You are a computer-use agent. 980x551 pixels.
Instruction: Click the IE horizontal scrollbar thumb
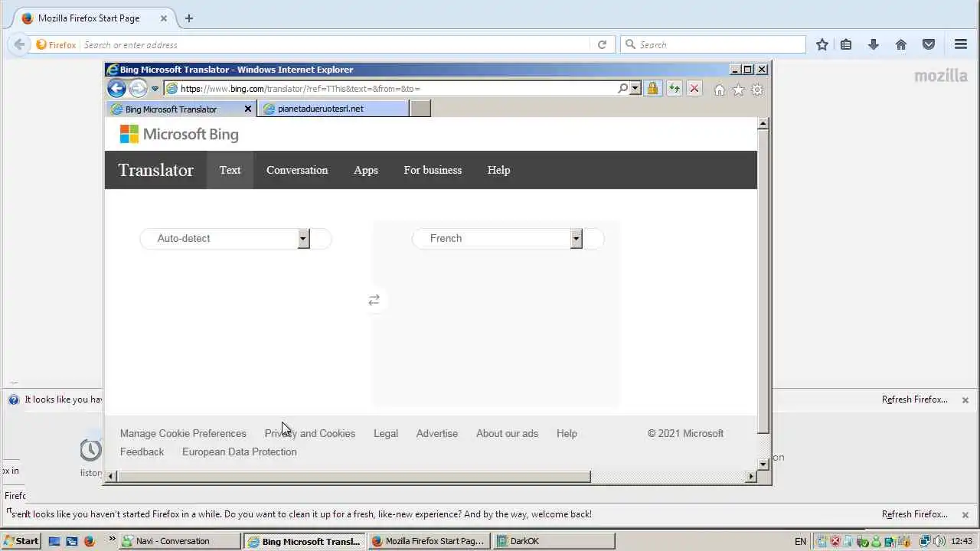(x=354, y=476)
